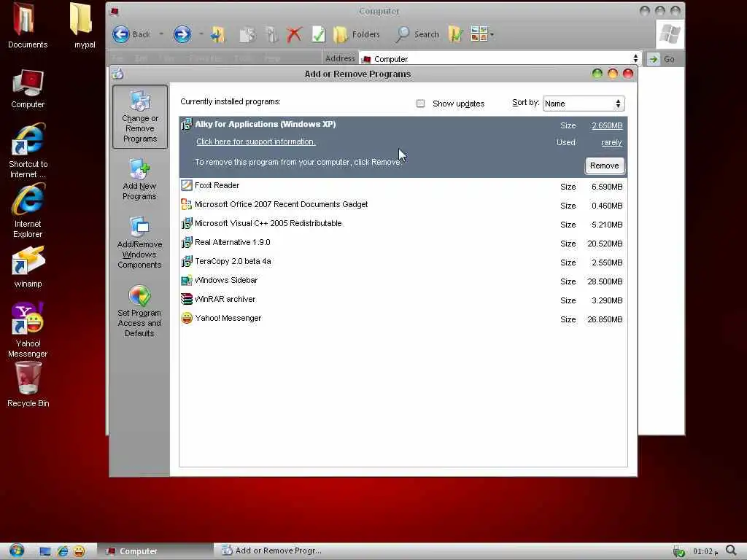Select Add New Programs in sidebar

139,179
